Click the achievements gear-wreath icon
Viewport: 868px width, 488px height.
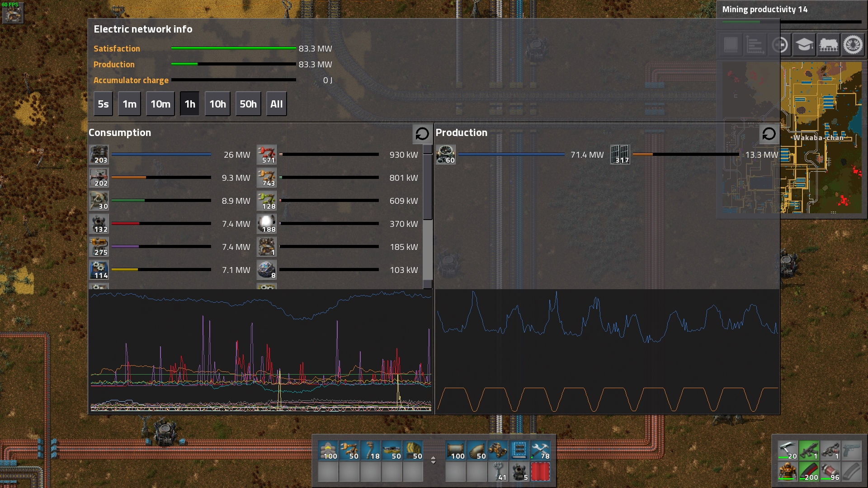pyautogui.click(x=853, y=45)
